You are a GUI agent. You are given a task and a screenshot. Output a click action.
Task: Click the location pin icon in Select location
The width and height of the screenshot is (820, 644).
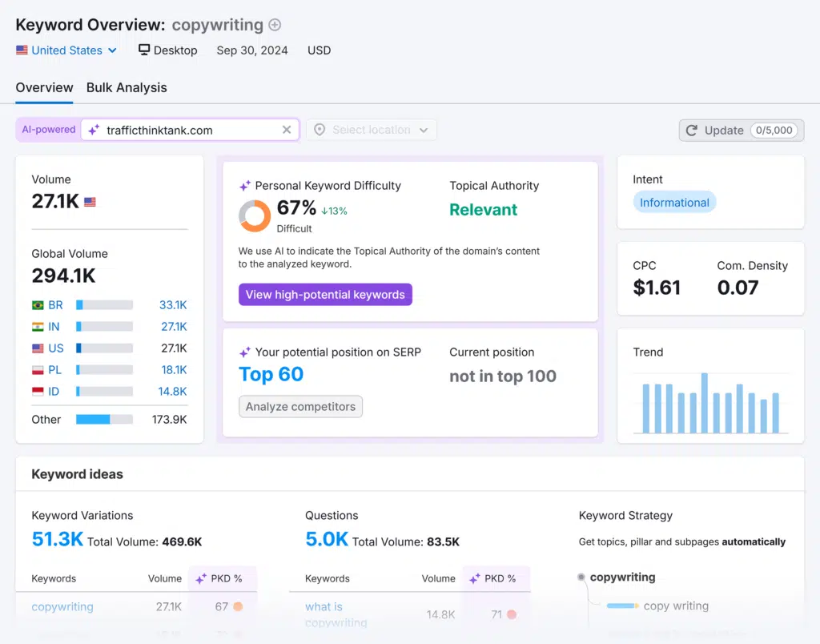pyautogui.click(x=320, y=130)
